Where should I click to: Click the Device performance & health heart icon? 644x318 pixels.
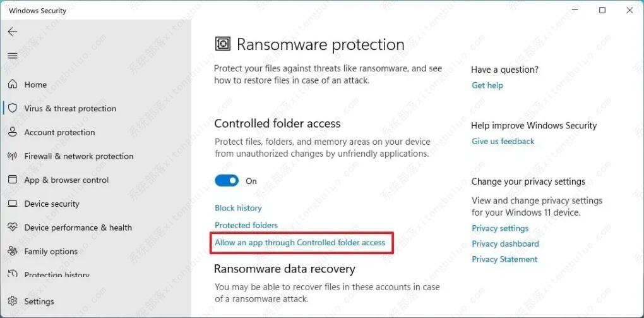[12, 228]
